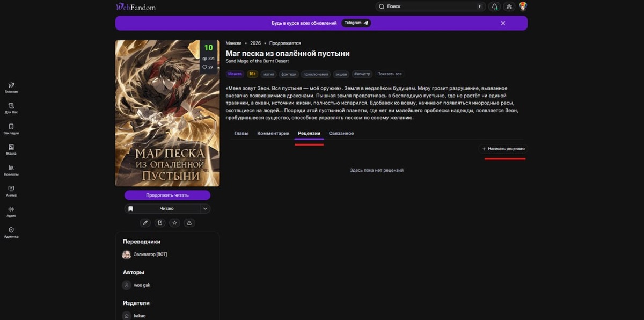Click the star rating icon under cover
The image size is (644, 320).
[174, 223]
